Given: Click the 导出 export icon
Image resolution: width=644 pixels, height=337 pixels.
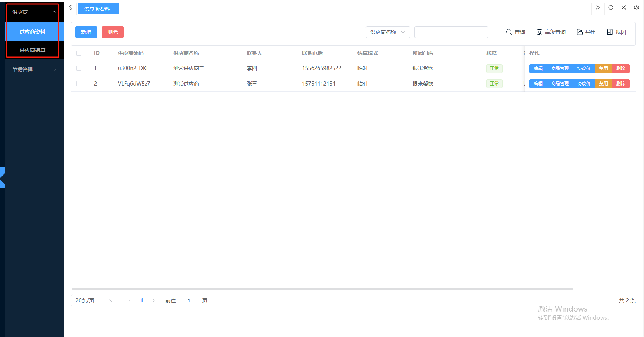Looking at the screenshot, I should tap(586, 32).
